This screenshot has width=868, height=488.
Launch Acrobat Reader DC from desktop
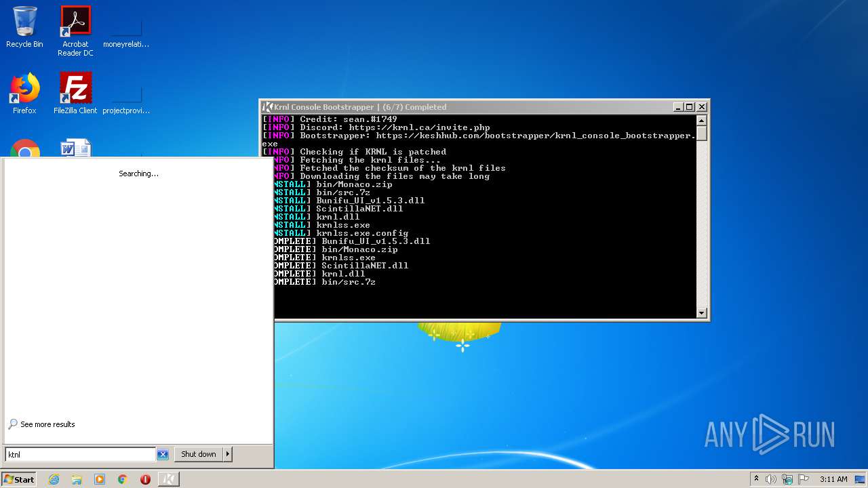(75, 31)
